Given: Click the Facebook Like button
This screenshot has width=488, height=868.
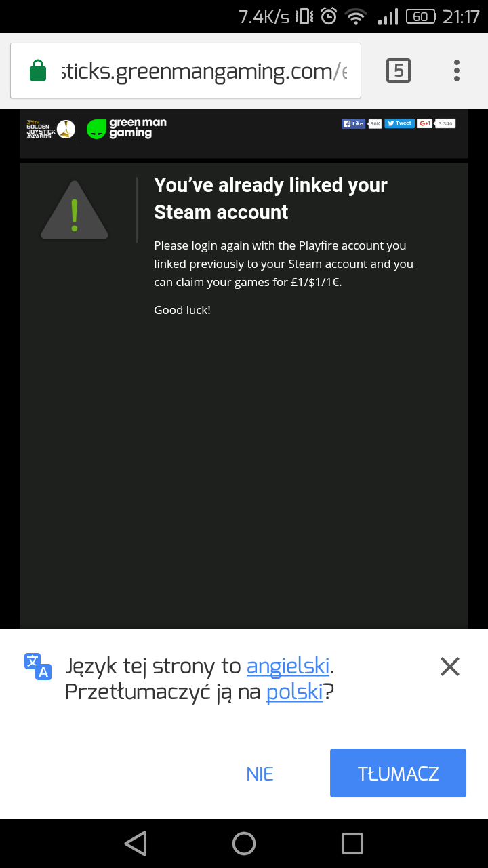Looking at the screenshot, I should [x=354, y=123].
